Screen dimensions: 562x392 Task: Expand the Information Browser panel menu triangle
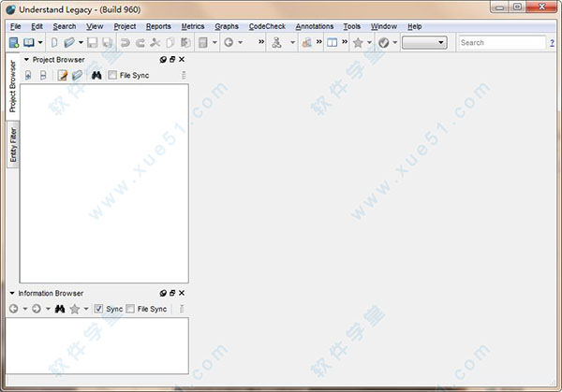tap(11, 293)
